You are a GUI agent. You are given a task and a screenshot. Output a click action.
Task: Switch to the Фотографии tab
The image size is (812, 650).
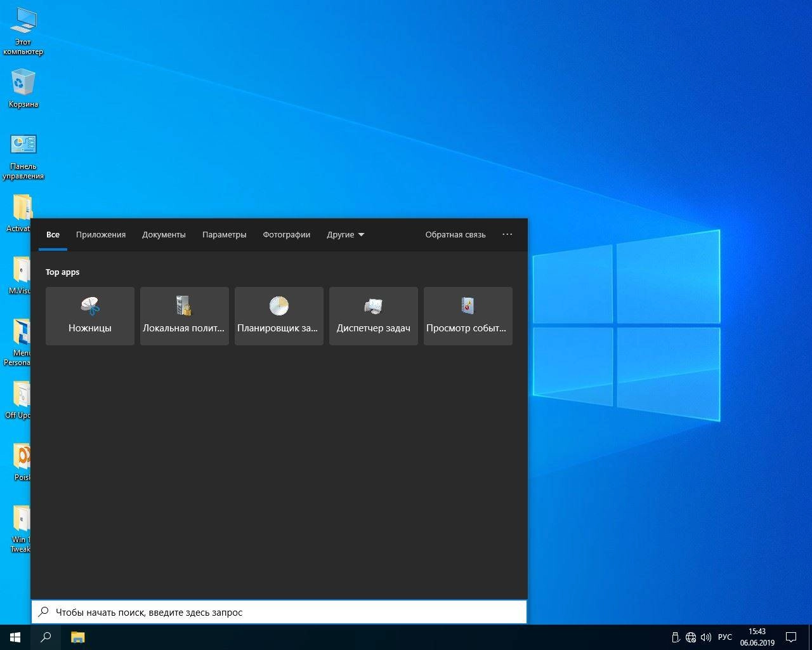(x=287, y=234)
